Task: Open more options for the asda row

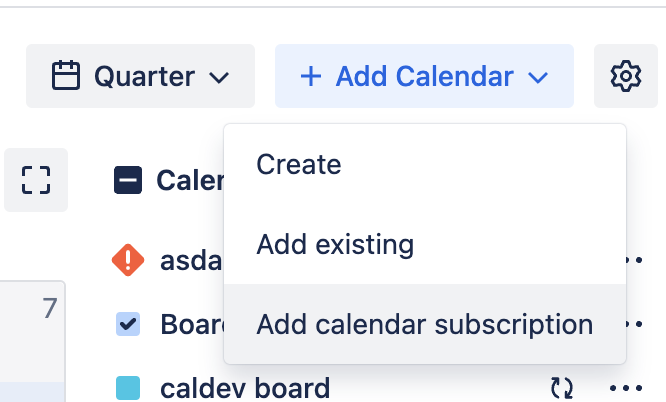Action: tap(634, 261)
